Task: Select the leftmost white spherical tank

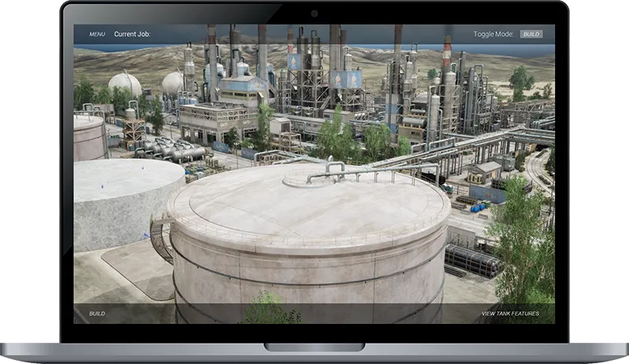Action: (125, 83)
